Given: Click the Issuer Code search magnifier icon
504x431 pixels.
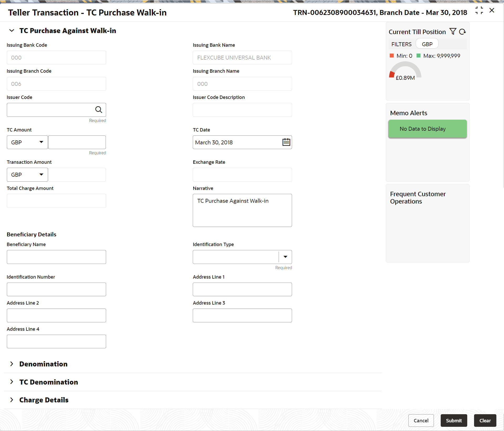Looking at the screenshot, I should [98, 110].
